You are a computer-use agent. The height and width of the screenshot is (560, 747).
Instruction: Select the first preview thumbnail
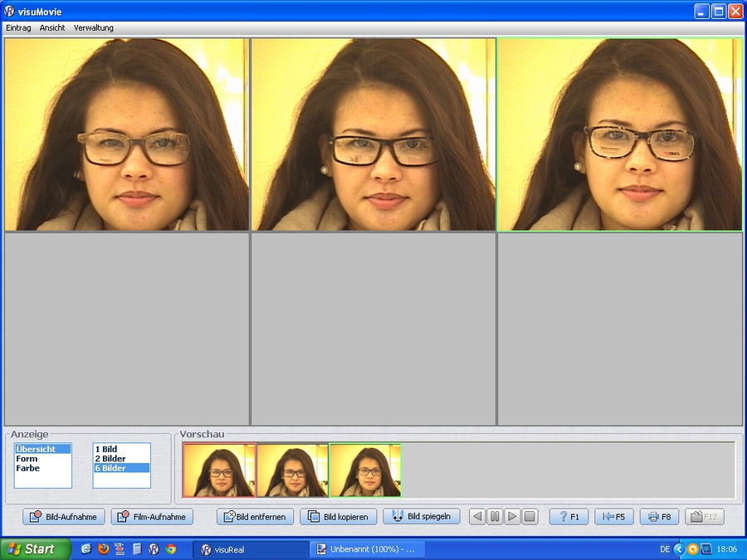pyautogui.click(x=219, y=470)
